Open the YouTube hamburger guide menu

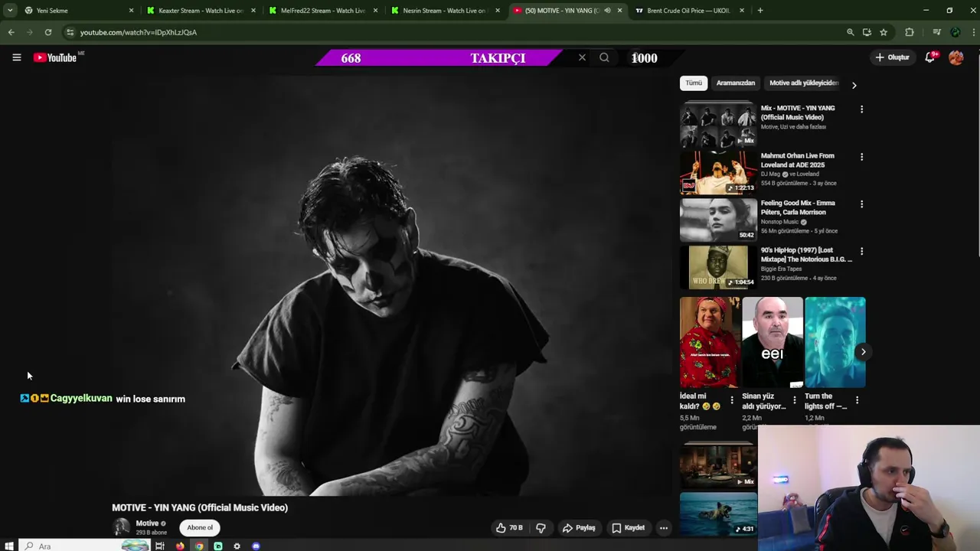tap(16, 57)
